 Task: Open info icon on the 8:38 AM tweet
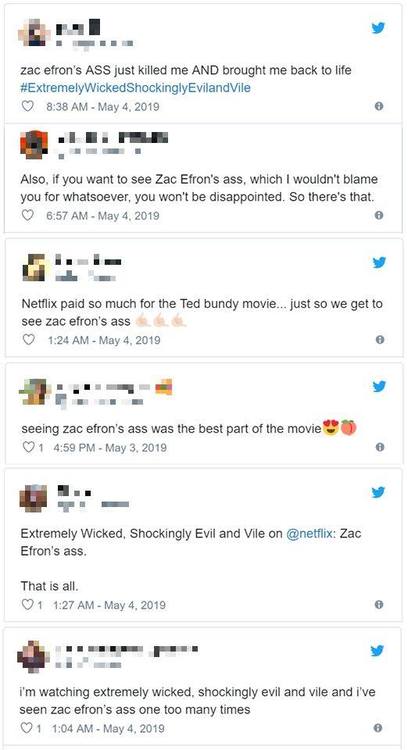[379, 106]
